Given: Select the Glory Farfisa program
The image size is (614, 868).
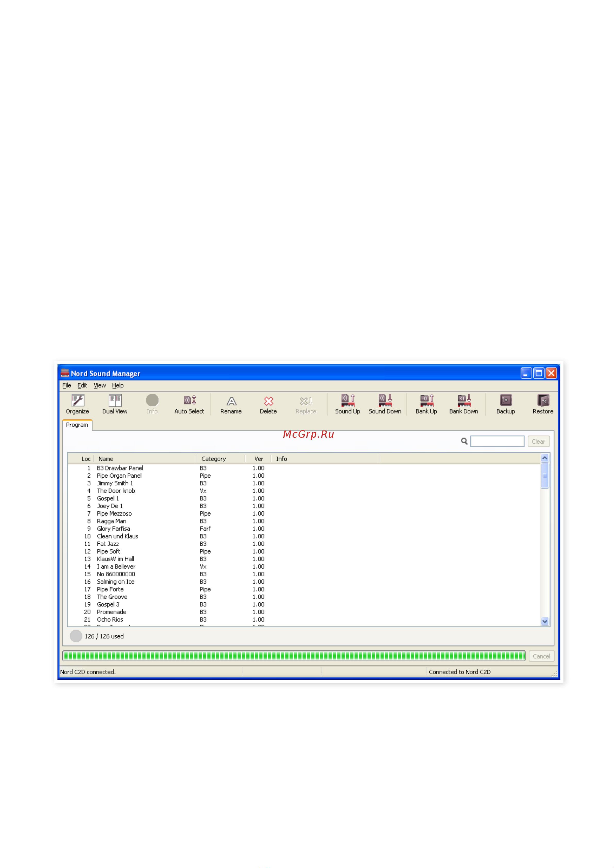Looking at the screenshot, I should [304, 528].
